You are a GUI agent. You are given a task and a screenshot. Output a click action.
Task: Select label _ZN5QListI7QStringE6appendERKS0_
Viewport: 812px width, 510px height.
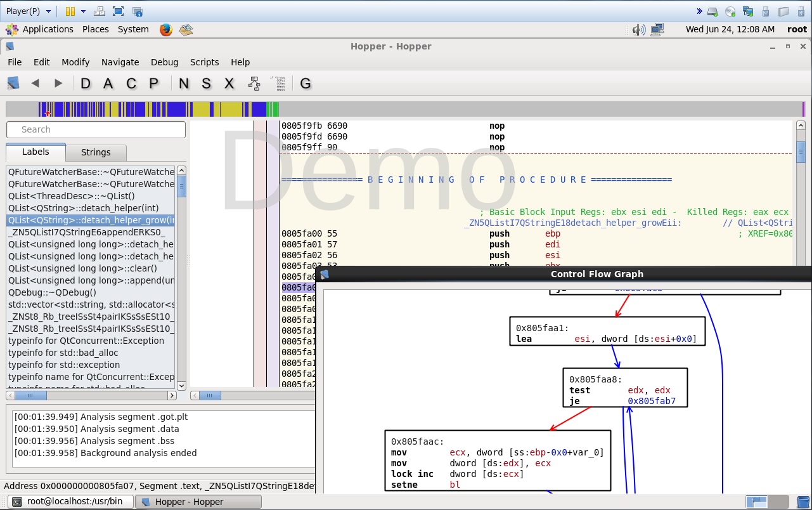(x=91, y=232)
